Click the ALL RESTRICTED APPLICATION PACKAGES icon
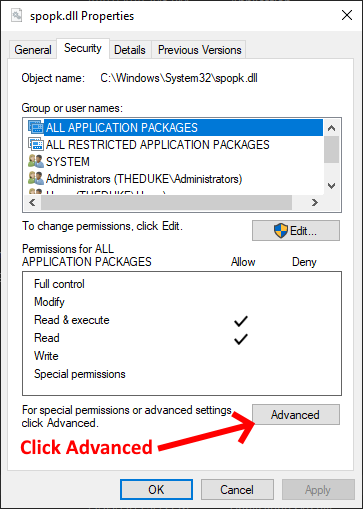 pyautogui.click(x=36, y=144)
